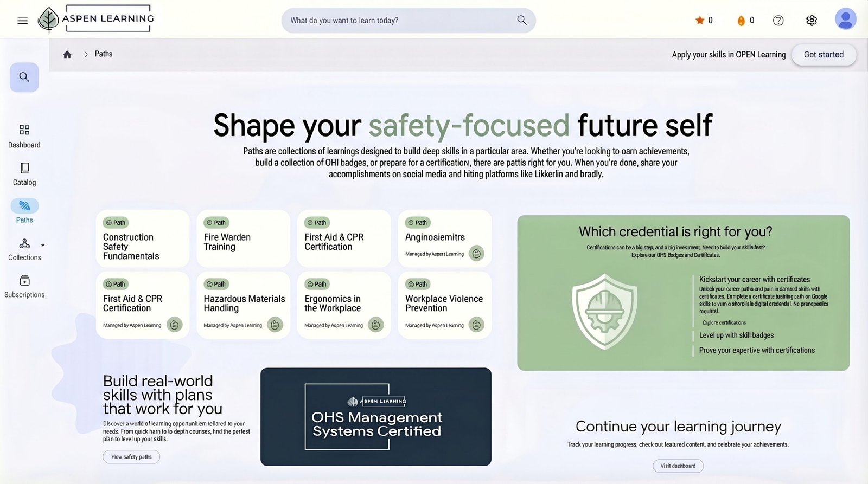Click the View safety paths button
This screenshot has height=484, width=868.
coord(131,457)
